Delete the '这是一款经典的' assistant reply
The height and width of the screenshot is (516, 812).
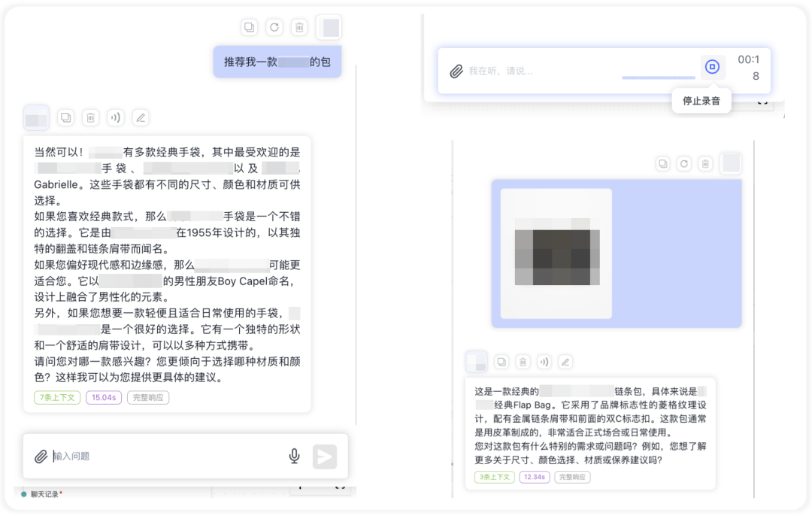[523, 362]
